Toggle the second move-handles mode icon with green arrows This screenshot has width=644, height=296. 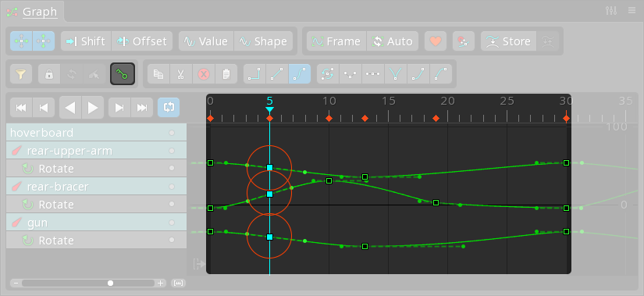click(44, 41)
